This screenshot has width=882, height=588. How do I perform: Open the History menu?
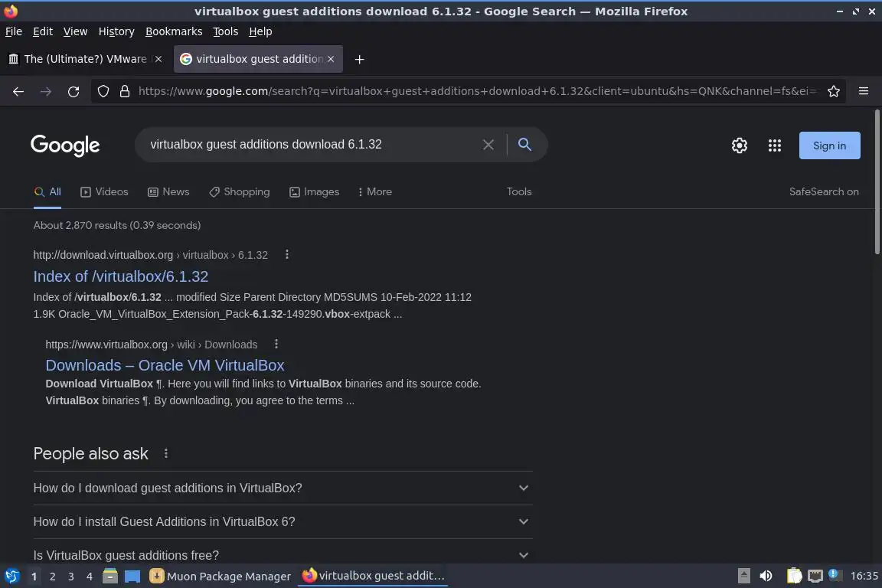pos(116,31)
